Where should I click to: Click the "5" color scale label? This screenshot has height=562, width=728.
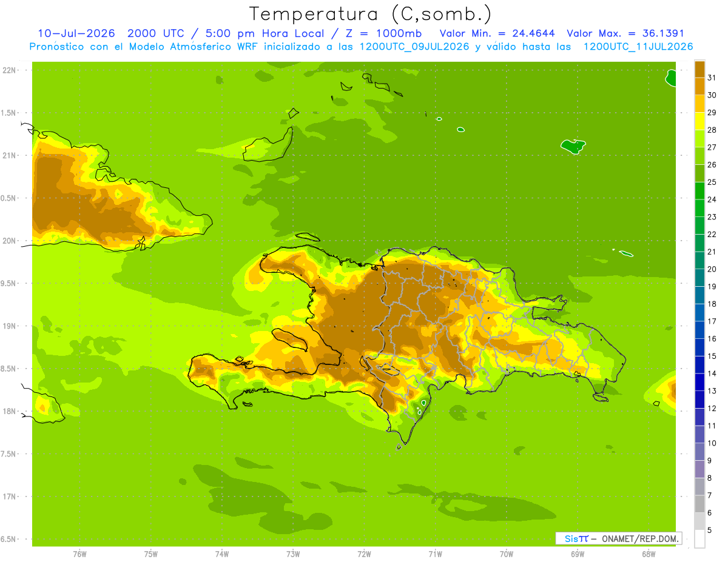pos(710,530)
